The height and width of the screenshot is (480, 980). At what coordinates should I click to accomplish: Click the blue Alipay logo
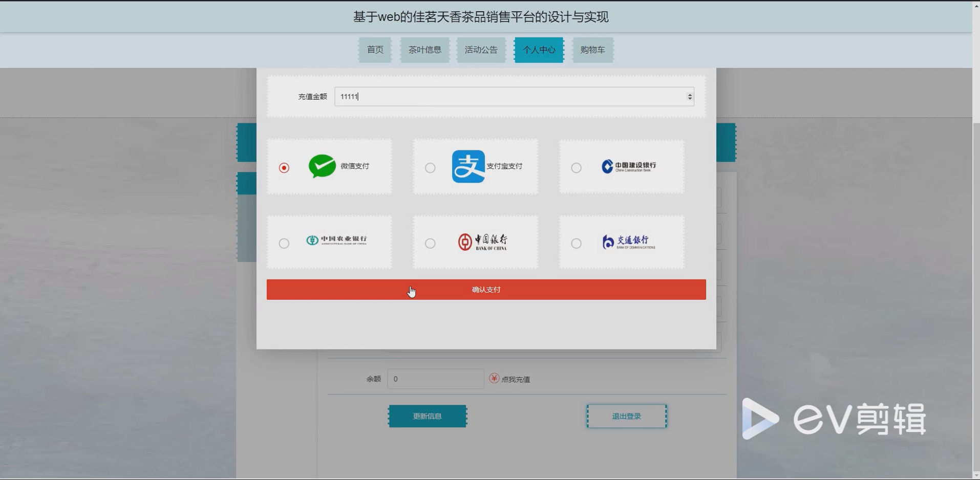(x=468, y=166)
